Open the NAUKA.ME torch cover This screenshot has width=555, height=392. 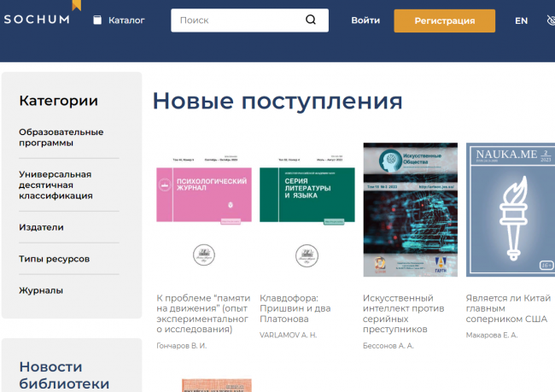(x=510, y=209)
